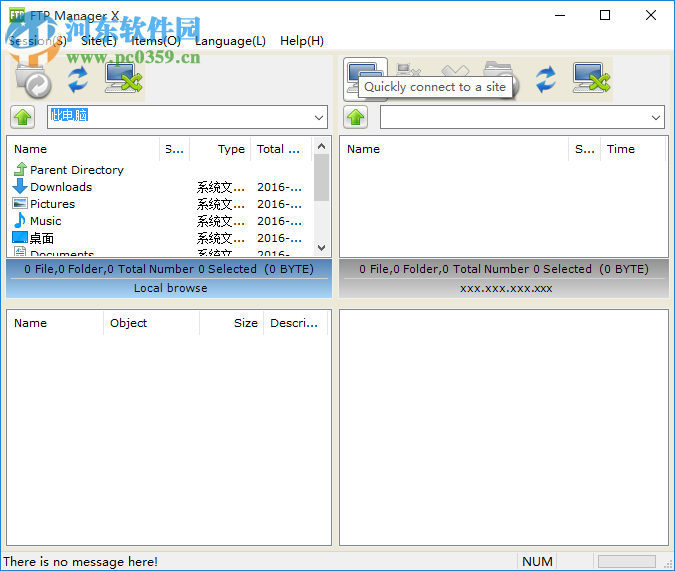
Task: Select the Pictures folder row
Action: (161, 204)
